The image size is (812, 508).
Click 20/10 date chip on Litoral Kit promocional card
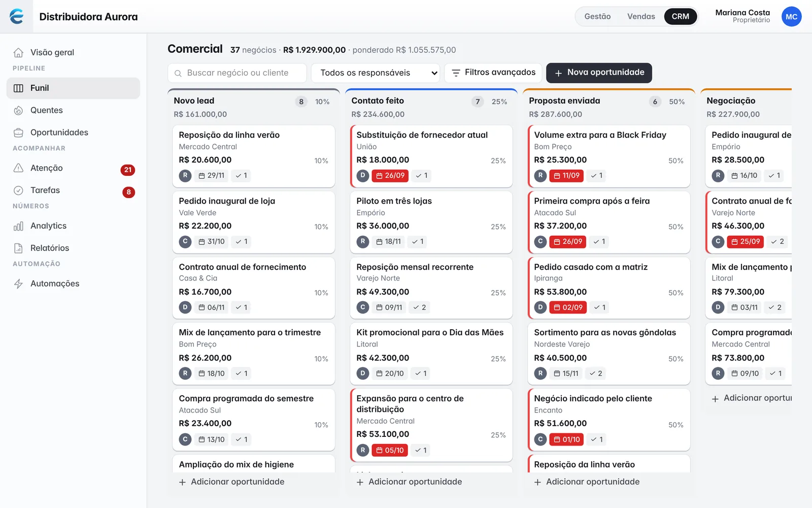pyautogui.click(x=390, y=374)
